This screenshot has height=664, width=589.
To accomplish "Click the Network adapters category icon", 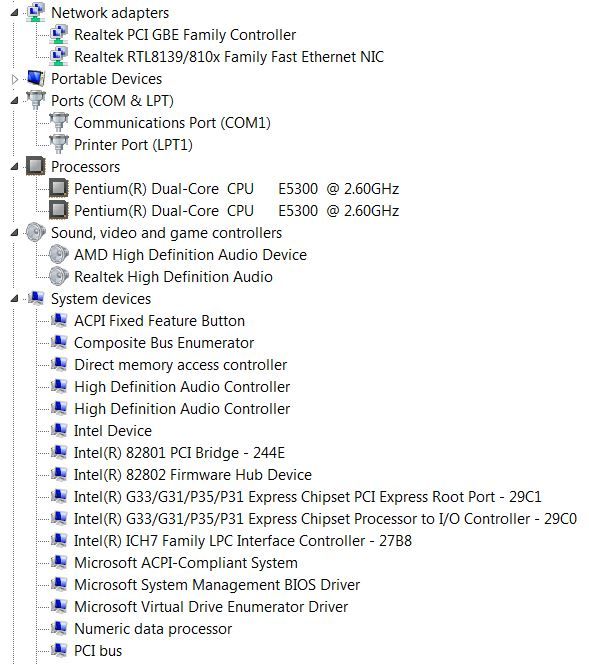I will [x=35, y=12].
